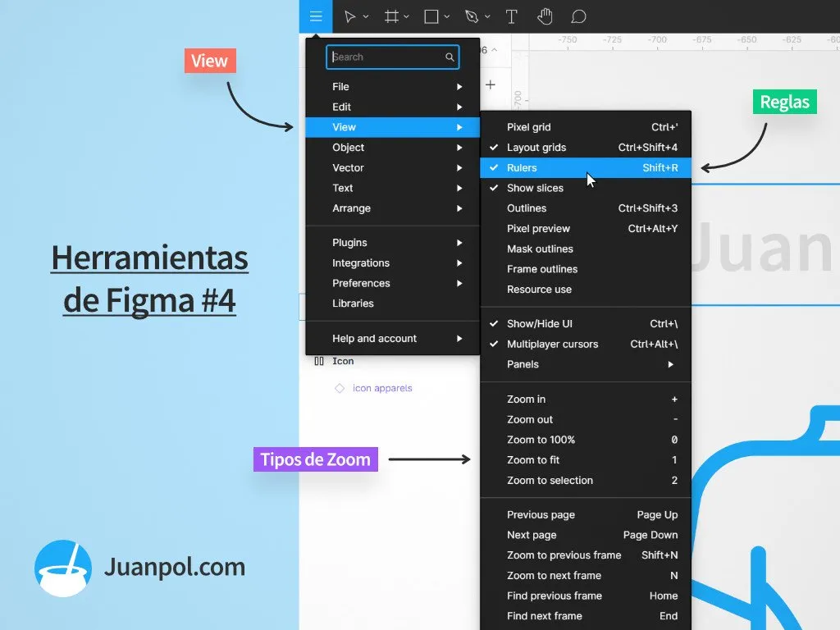The width and height of the screenshot is (840, 630).
Task: Select the Comment tool
Action: [x=578, y=16]
